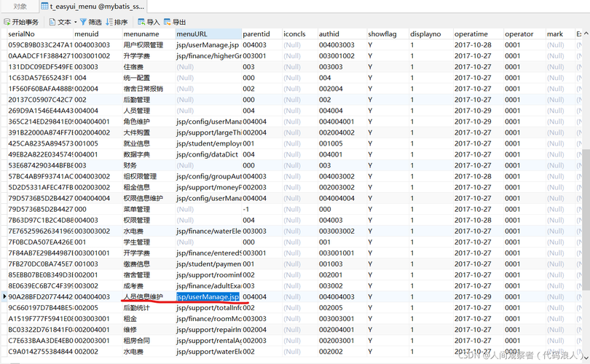Select menuname cell 宿舍管理
590x364 pixels.
149,274
